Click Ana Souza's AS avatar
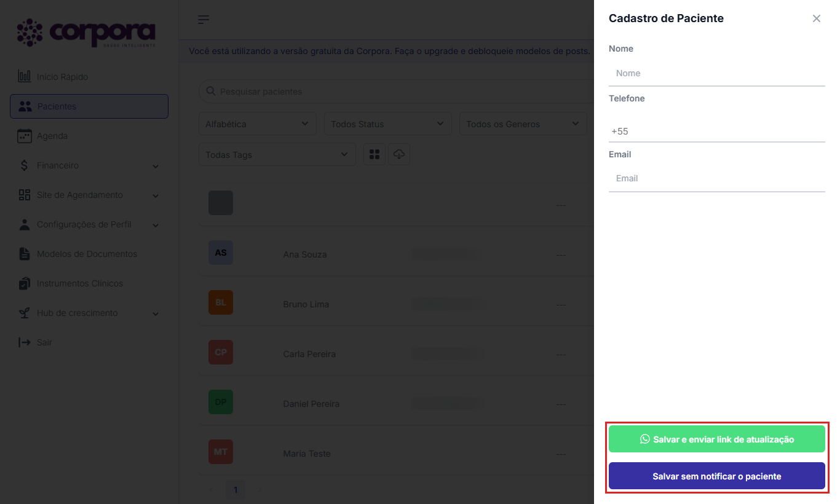Image resolution: width=840 pixels, height=504 pixels. [221, 253]
